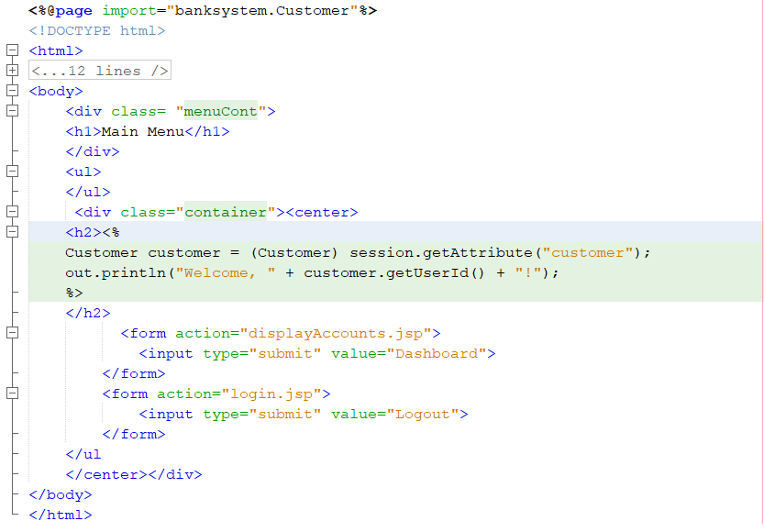764x532 pixels.
Task: Collapse the login form fold marker
Action: point(11,393)
